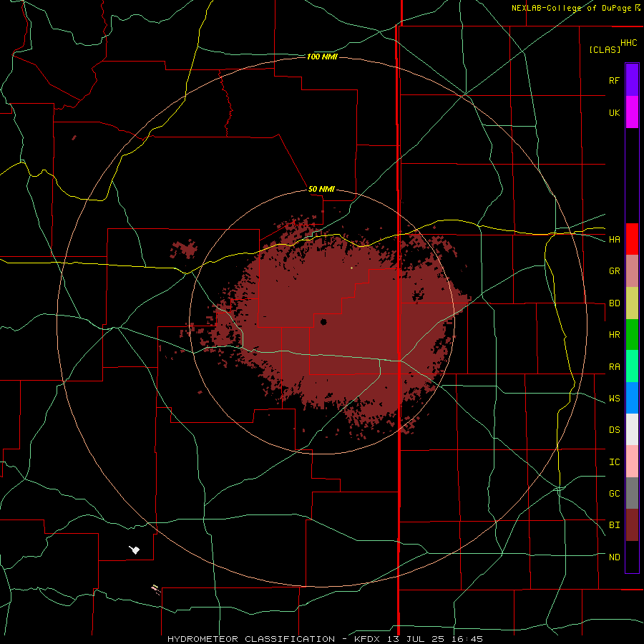Click the UK legend label
This screenshot has height=644, width=644.
pos(614,112)
